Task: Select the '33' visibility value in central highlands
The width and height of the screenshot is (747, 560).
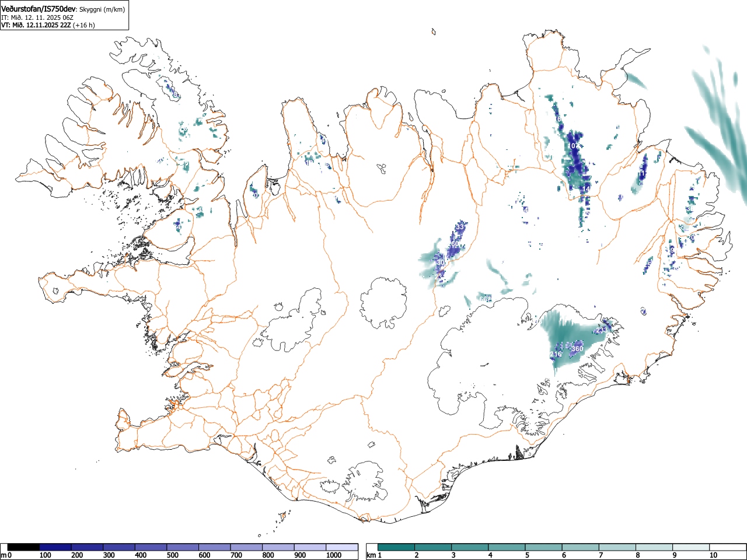Action: (x=460, y=226)
